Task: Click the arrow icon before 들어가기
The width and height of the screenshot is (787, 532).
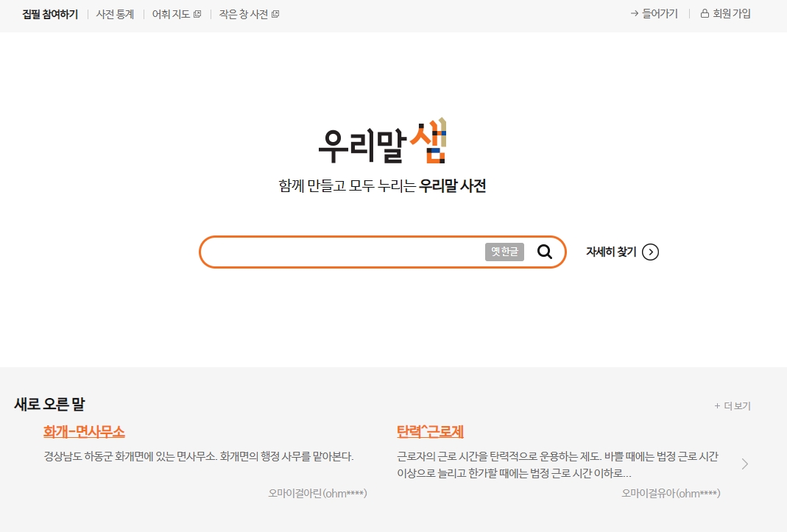Action: tap(634, 13)
